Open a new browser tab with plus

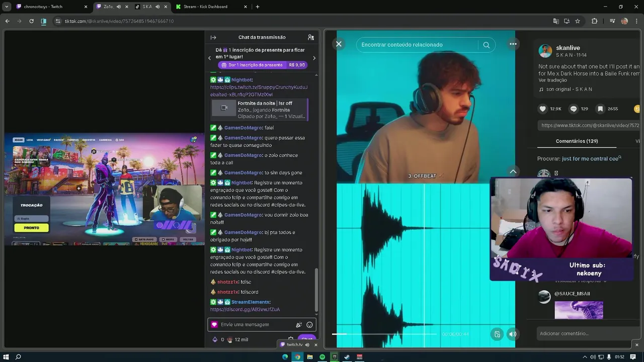click(258, 7)
